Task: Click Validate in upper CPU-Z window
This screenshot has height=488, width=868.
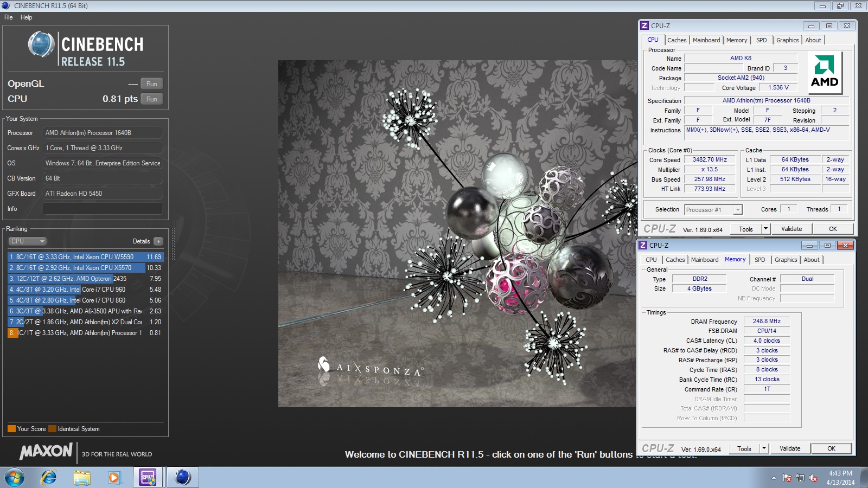Action: pos(792,229)
